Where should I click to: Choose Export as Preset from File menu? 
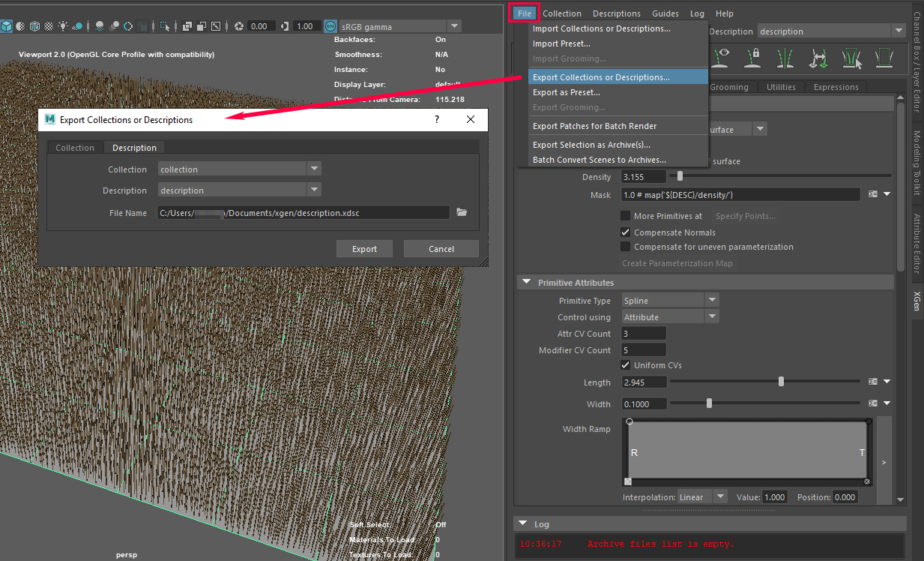pos(566,92)
